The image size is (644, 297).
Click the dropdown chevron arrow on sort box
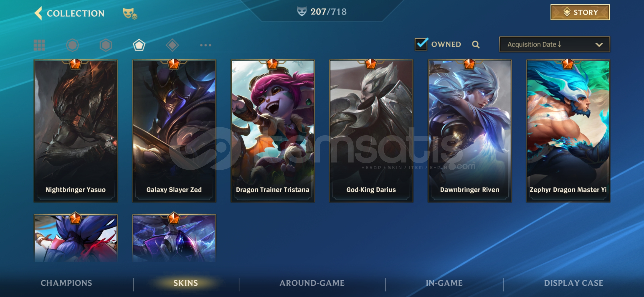pos(599,45)
